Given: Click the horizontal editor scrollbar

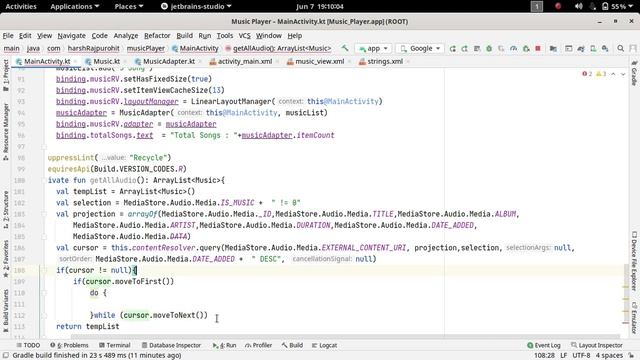Looking at the screenshot, I should coord(345,337).
